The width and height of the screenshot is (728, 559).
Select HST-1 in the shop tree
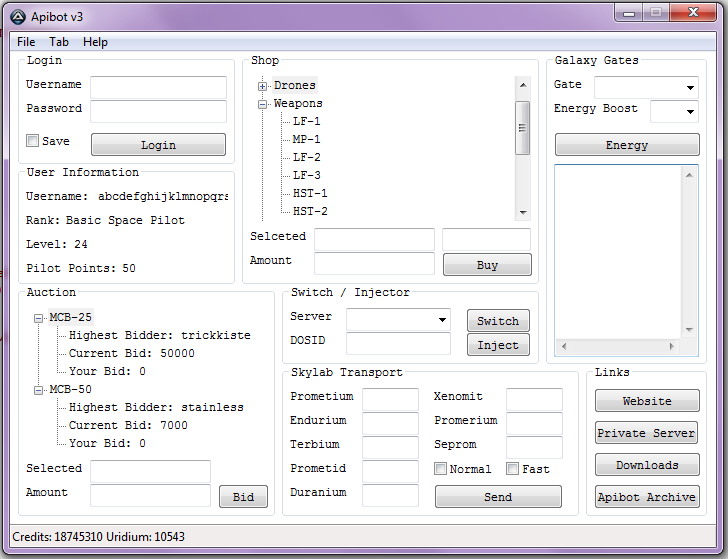[x=310, y=193]
